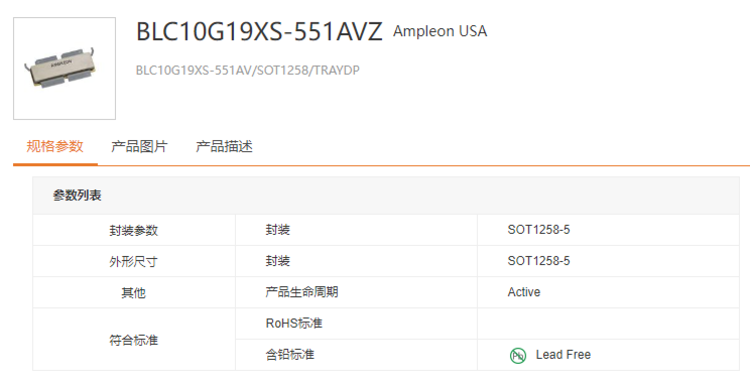Click the 封装参数 category cell
This screenshot has height=382, width=750.
(133, 230)
